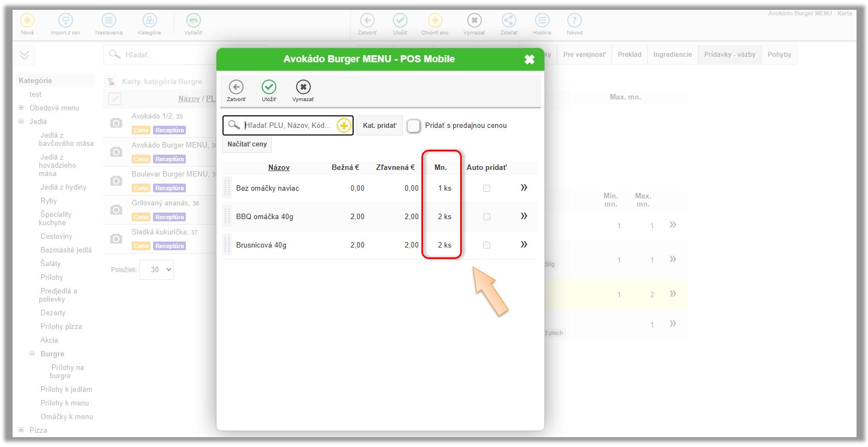Open details arrow for BBQ omáčka 40g
The width and height of the screenshot is (868, 447).
click(x=524, y=216)
